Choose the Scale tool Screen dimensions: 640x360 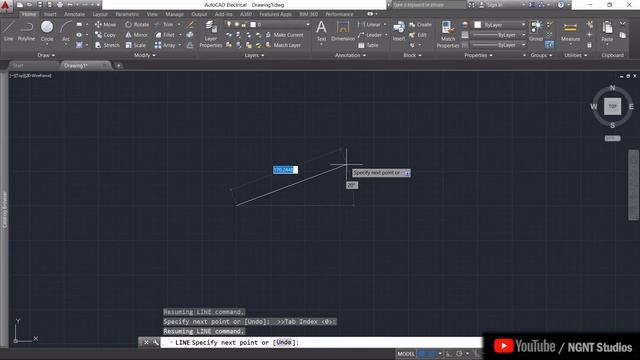coord(136,45)
